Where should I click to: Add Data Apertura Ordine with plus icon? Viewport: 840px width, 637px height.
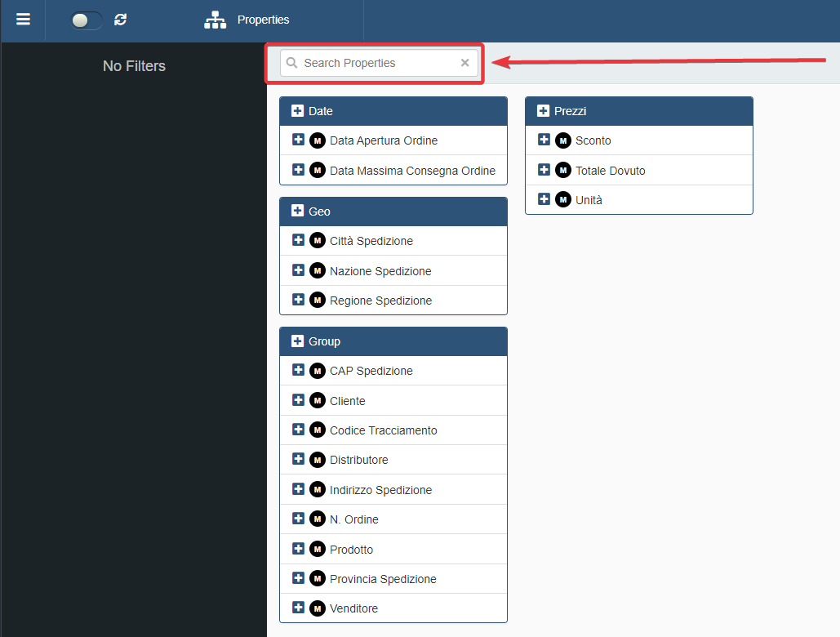pos(298,140)
